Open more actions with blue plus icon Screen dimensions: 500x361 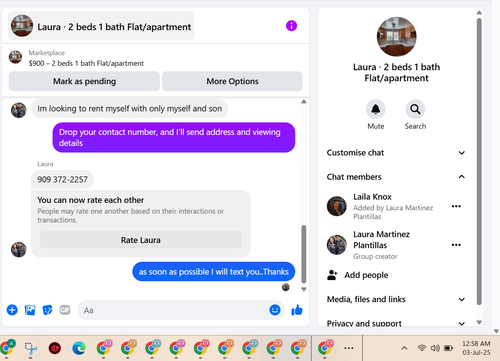pyautogui.click(x=12, y=310)
